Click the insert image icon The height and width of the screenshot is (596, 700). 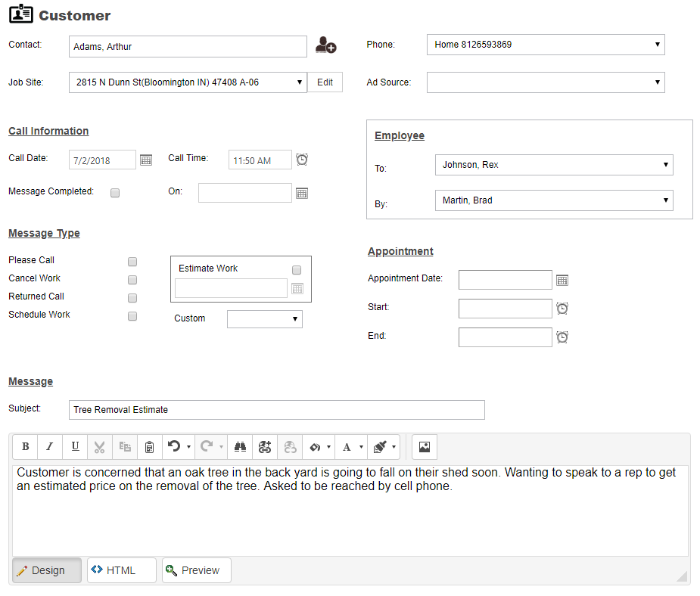point(424,446)
